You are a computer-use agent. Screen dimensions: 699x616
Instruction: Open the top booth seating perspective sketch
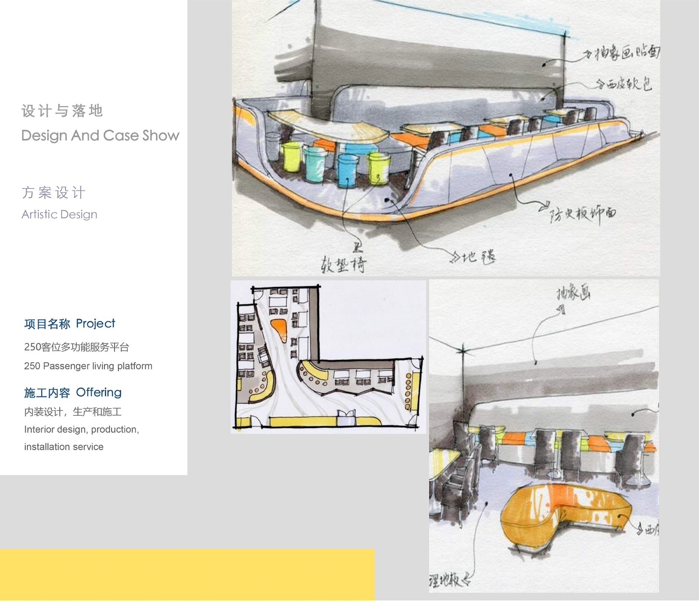[x=446, y=139]
